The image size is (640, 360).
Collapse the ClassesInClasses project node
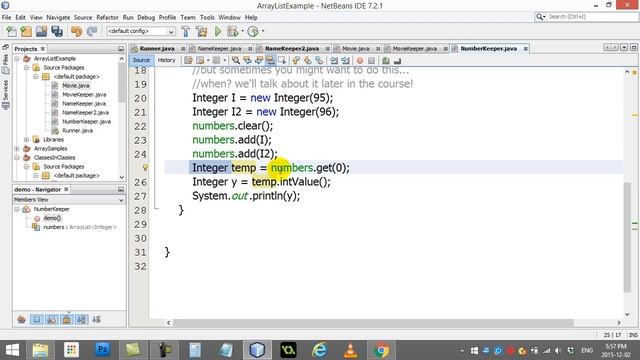click(x=17, y=158)
